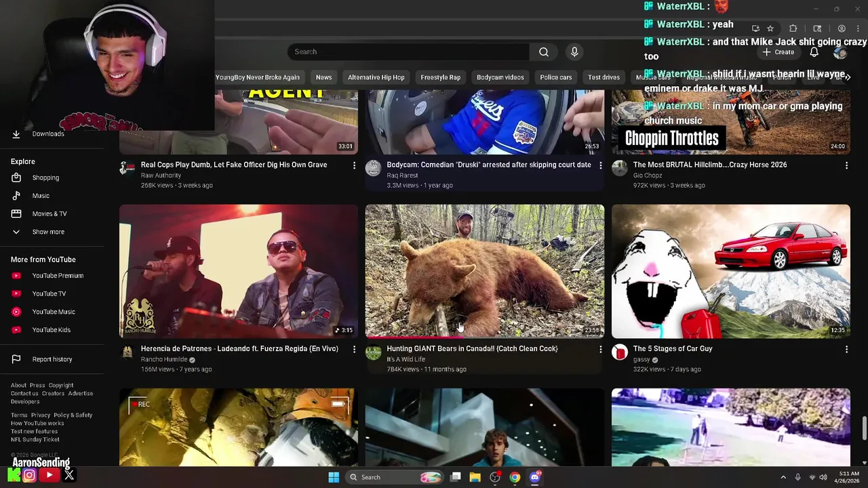Click the Privacy footer link
This screenshot has height=488, width=868.
(x=41, y=415)
